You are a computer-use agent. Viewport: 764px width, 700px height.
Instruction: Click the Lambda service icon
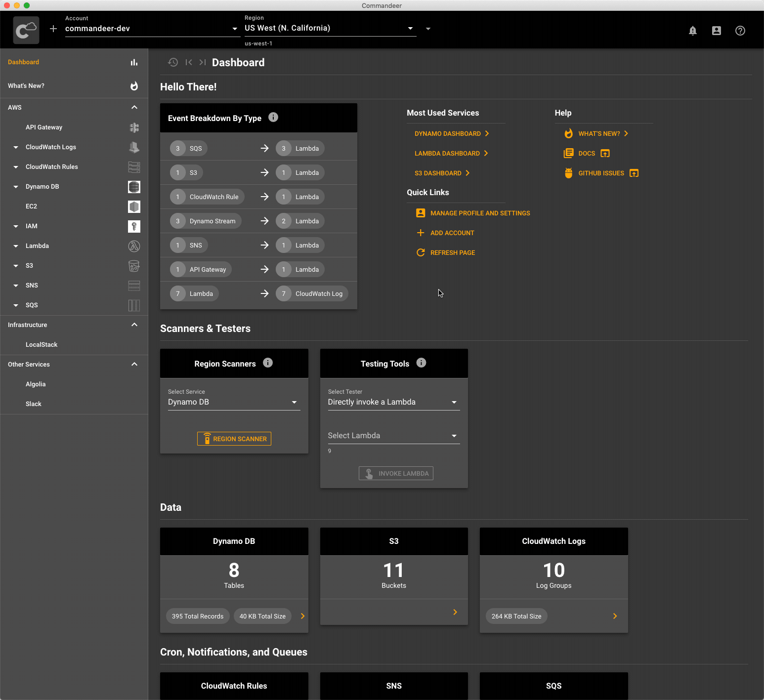point(134,246)
